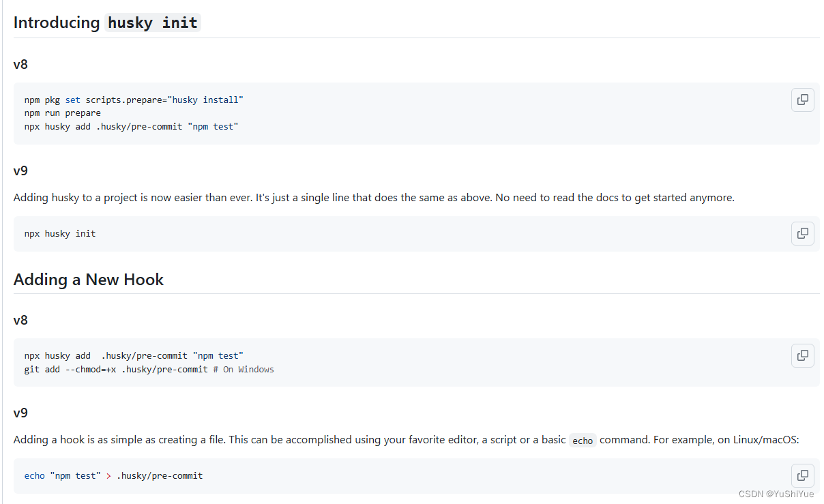Image resolution: width=824 pixels, height=504 pixels.
Task: Click the echo "npm test" > .husky/pre-commit line
Action: 113,475
